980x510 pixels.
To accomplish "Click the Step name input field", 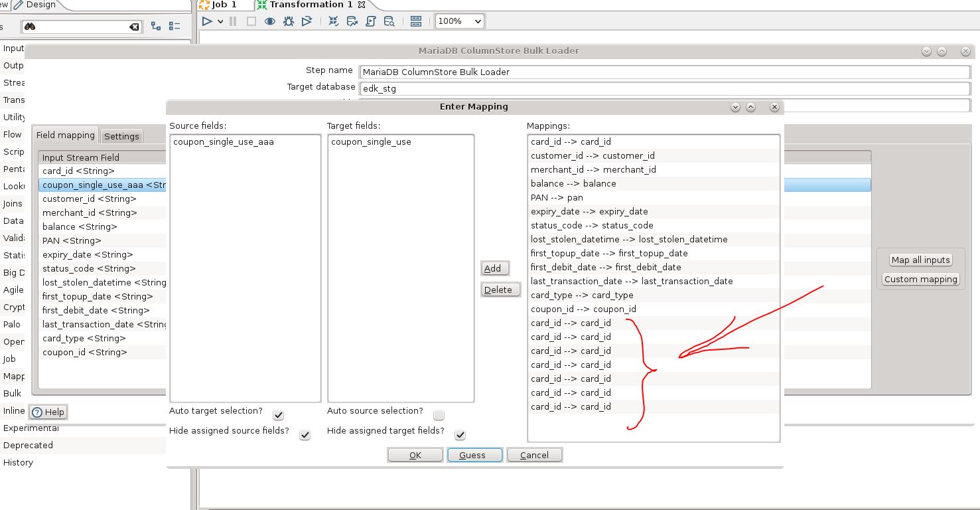I will click(x=664, y=72).
